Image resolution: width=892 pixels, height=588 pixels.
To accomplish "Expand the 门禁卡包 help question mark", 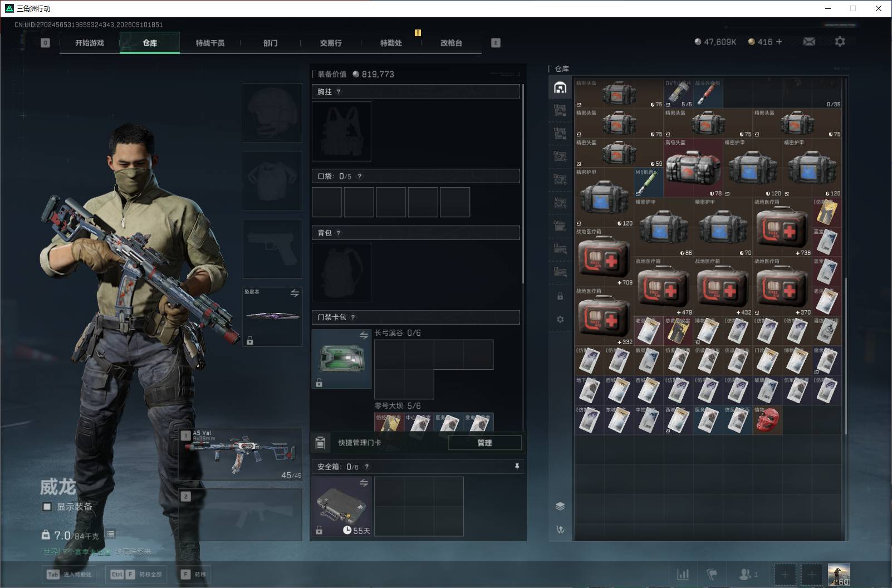I will [353, 317].
